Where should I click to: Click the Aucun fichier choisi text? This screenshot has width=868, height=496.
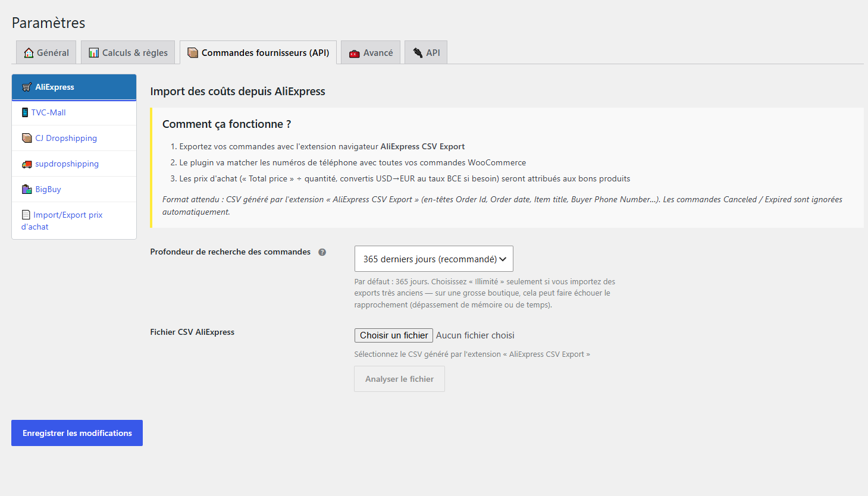tap(475, 335)
